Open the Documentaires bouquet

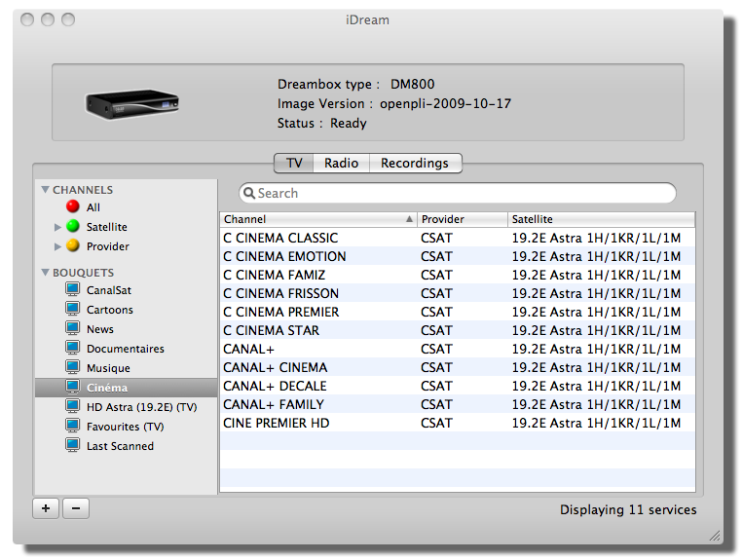click(x=126, y=349)
